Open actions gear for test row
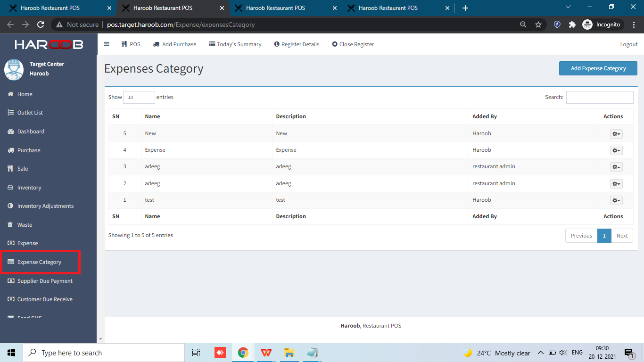This screenshot has width=644, height=362. (616, 200)
